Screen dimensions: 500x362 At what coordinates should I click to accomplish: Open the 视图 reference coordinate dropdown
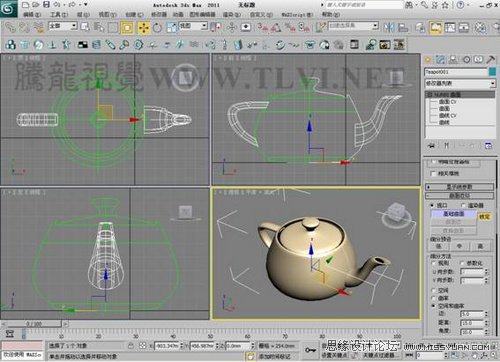coord(193,26)
